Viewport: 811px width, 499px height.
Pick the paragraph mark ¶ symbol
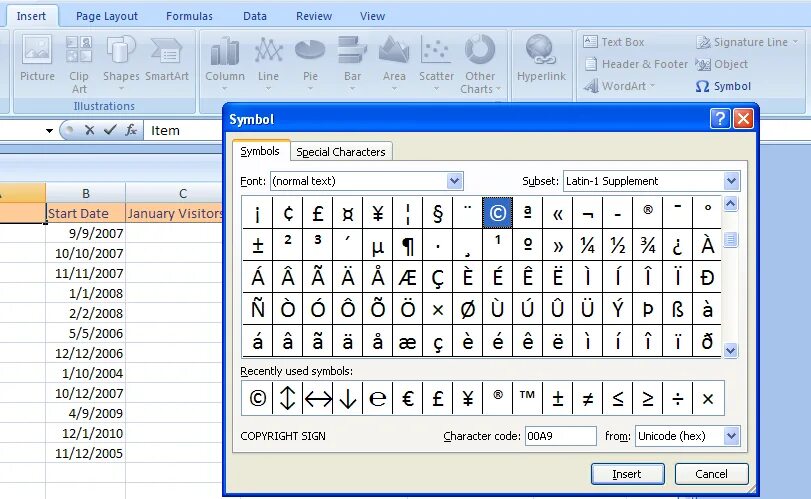coord(408,245)
